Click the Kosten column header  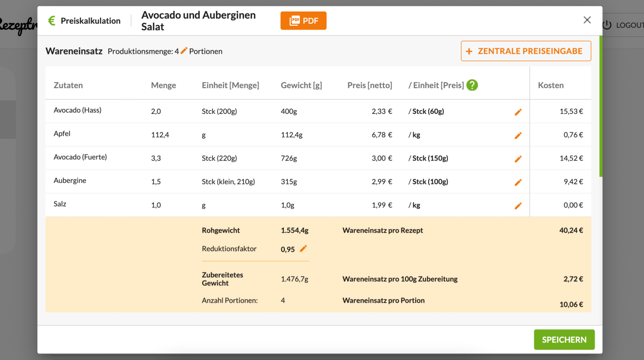[550, 86]
